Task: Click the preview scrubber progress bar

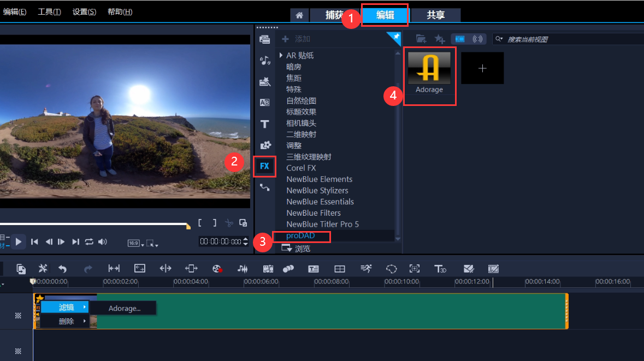Action: [x=93, y=224]
